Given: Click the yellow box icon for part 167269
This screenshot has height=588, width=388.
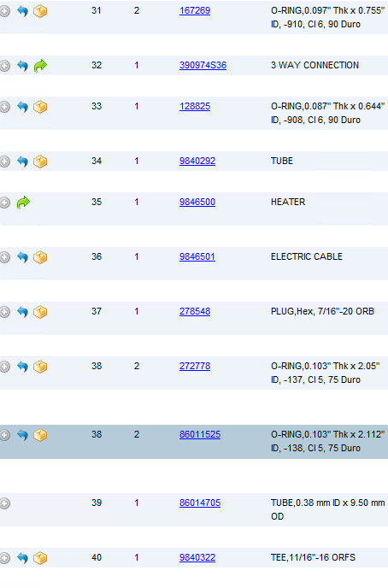Looking at the screenshot, I should coord(40,11).
